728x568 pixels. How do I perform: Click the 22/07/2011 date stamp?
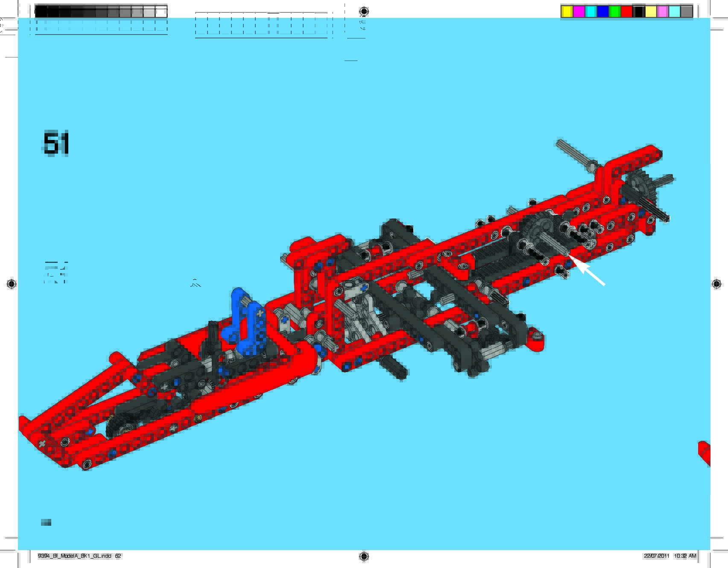pos(656,556)
